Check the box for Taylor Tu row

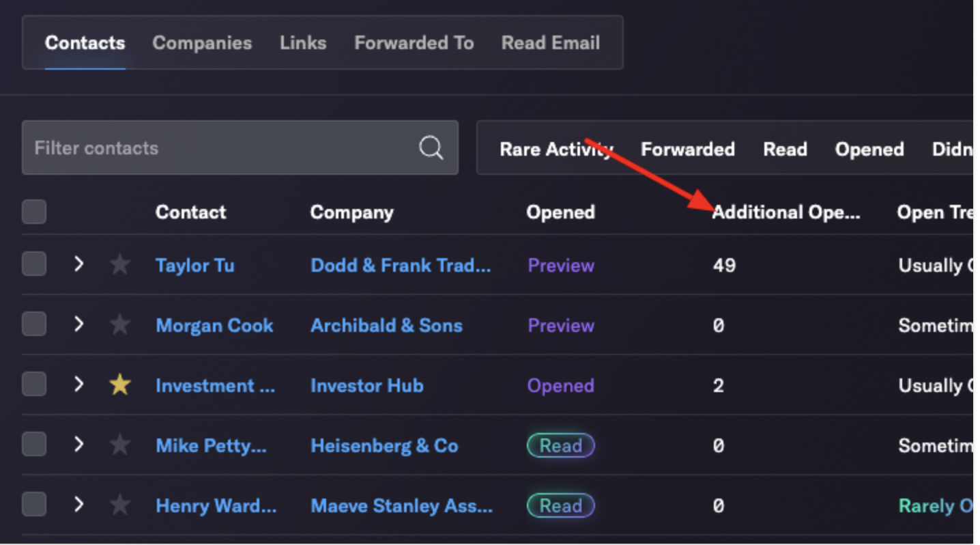[34, 264]
